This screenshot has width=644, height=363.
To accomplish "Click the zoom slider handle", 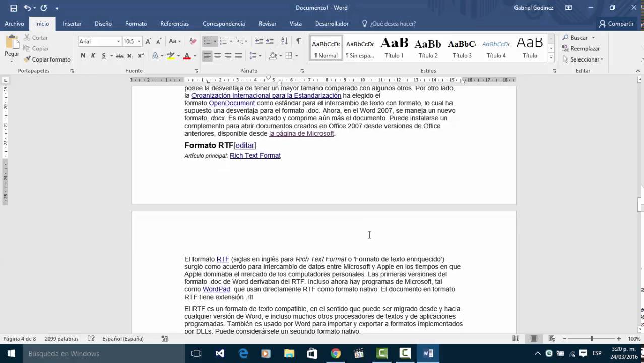I will click(x=592, y=339).
